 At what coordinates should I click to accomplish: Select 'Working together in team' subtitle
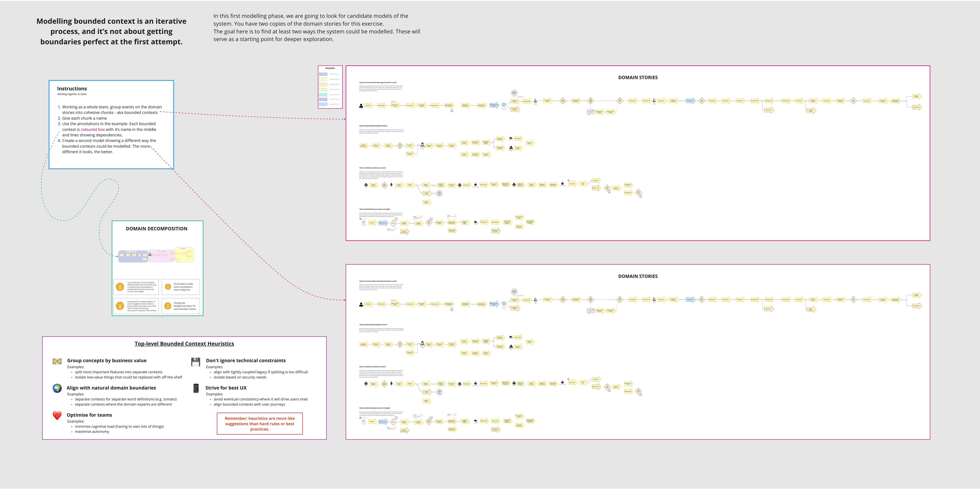point(72,94)
